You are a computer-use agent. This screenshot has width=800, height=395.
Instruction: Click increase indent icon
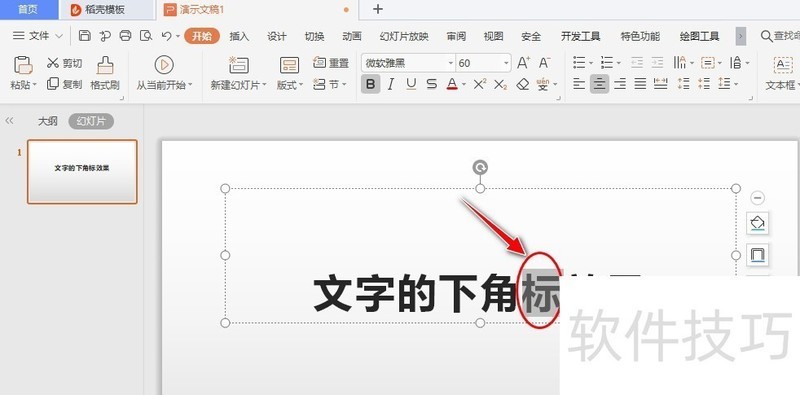point(657,63)
